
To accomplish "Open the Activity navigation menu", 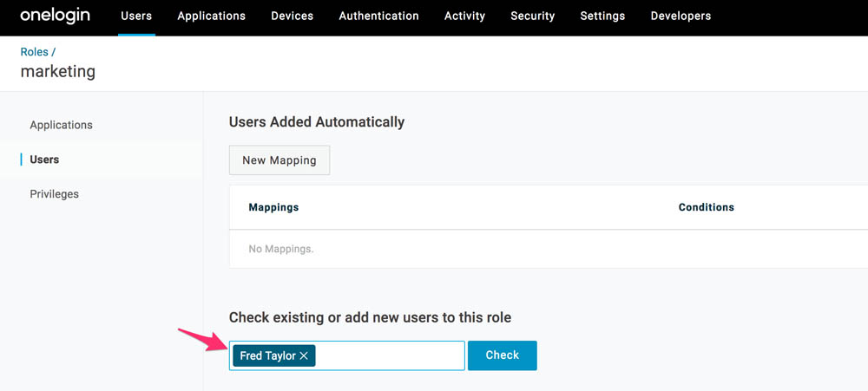I will [464, 16].
